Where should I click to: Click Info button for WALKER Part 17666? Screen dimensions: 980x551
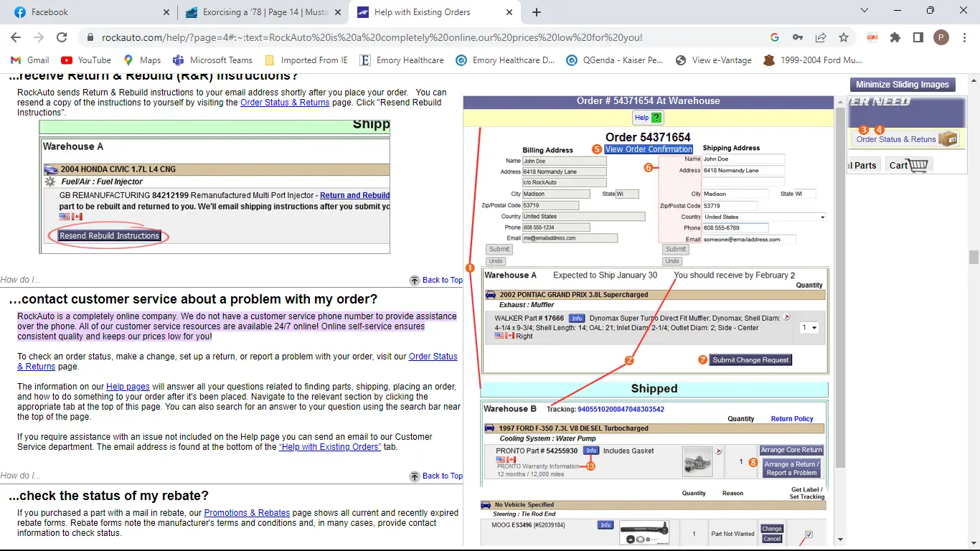click(576, 318)
